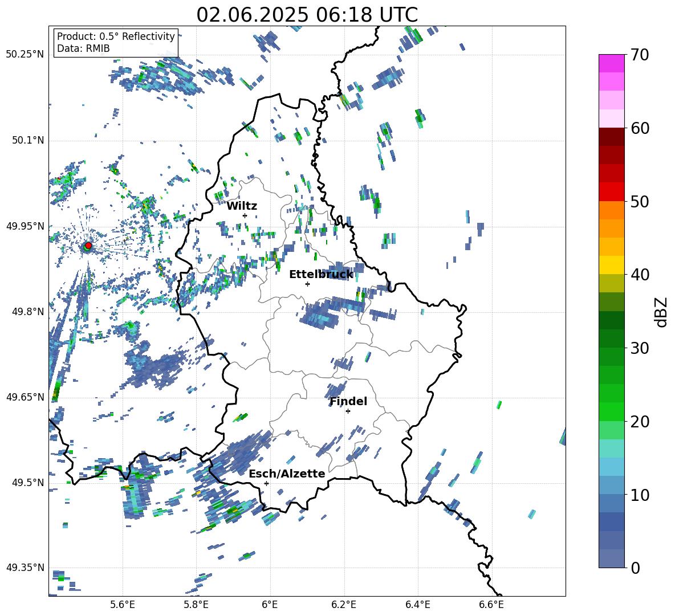The image size is (675, 616).
Task: Click the 6.2°E longitude label
Action: pyautogui.click(x=344, y=605)
